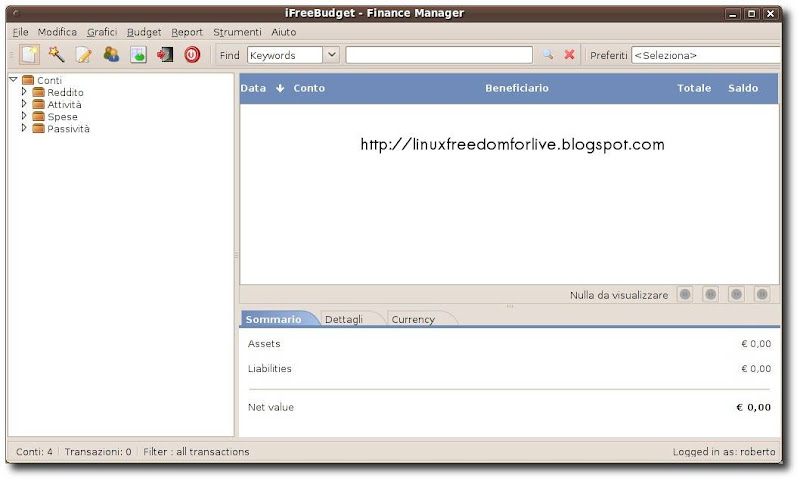This screenshot has height=481, width=800.
Task: Click 'Logged in as: roberto' status text
Action: click(724, 451)
